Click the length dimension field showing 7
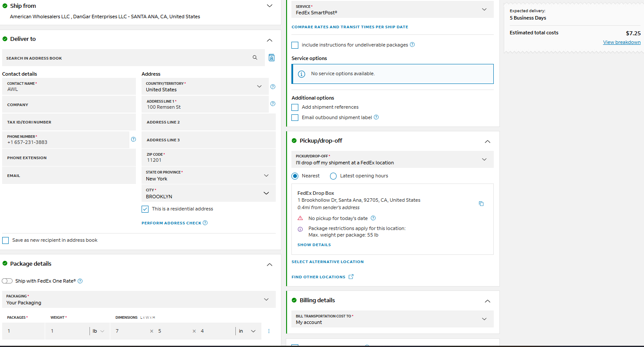Viewport: 644px width, 347px height. 130,331
